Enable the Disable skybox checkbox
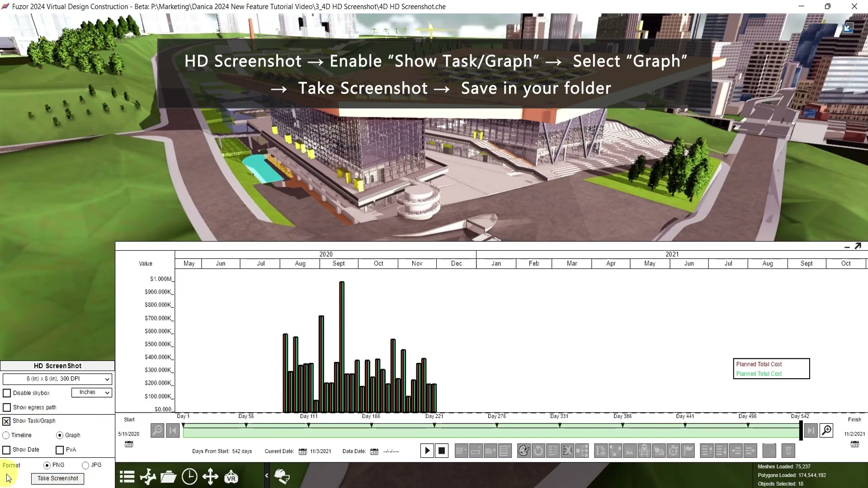 tap(7, 393)
